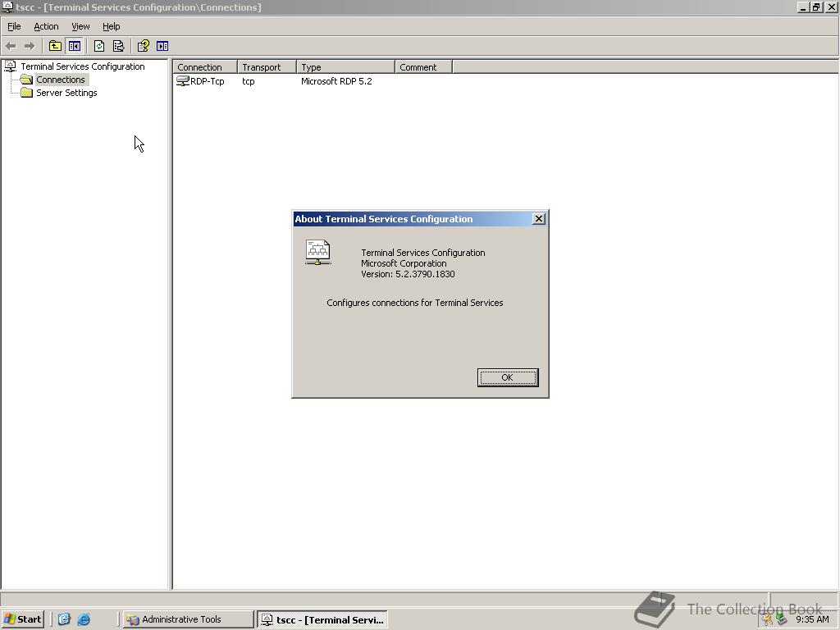Open the Action menu
This screenshot has height=630, width=840.
[46, 26]
